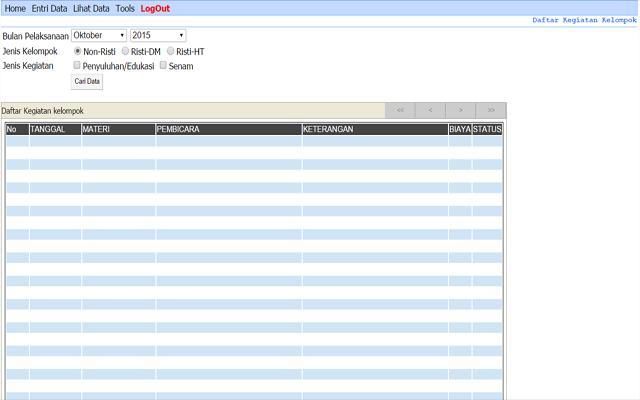Open the Home menu
The width and height of the screenshot is (640, 400).
coord(15,8)
